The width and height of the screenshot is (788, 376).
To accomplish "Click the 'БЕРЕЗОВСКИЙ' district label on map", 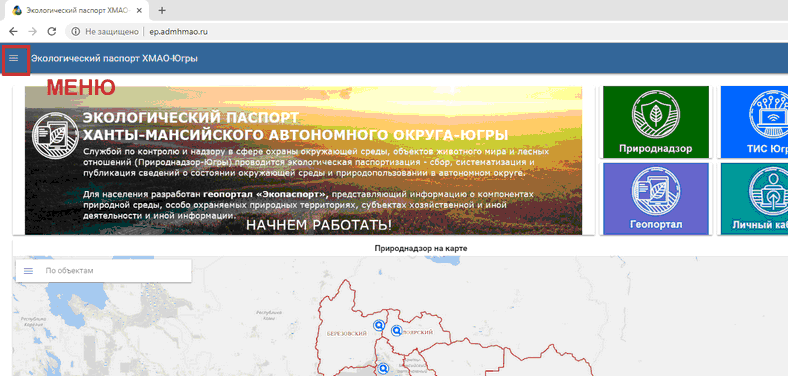I will coord(346,334).
